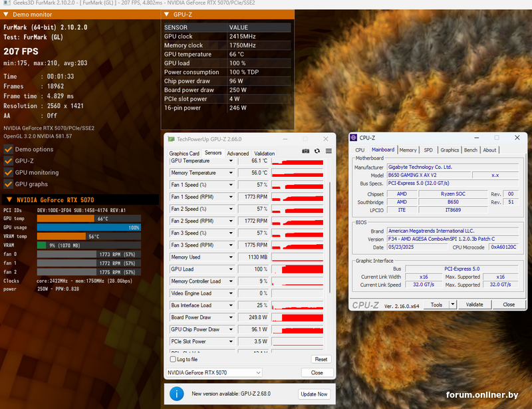Screen dimensions: 532x409
Task: Switch to the CPU tab in CPU-Z
Action: [360, 150]
